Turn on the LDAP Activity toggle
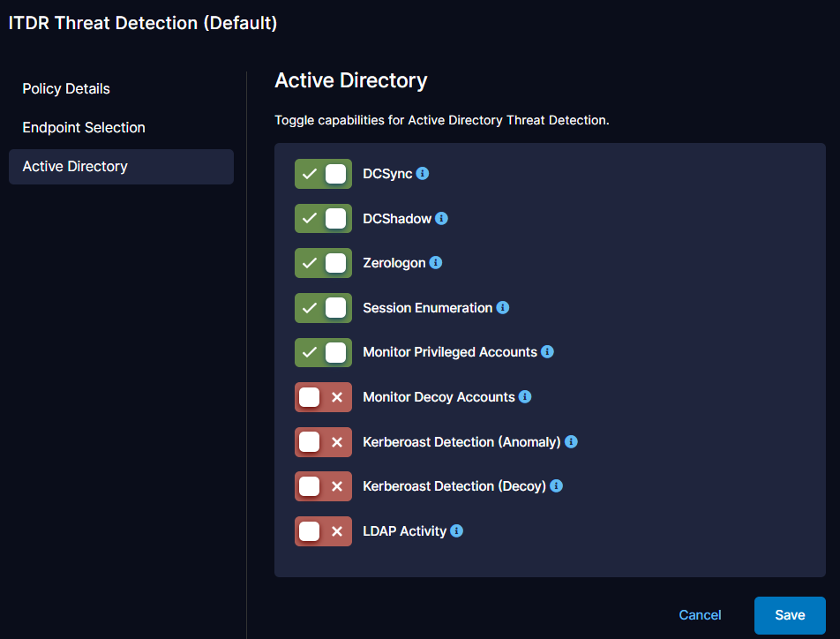Viewport: 840px width, 639px height. [x=323, y=531]
